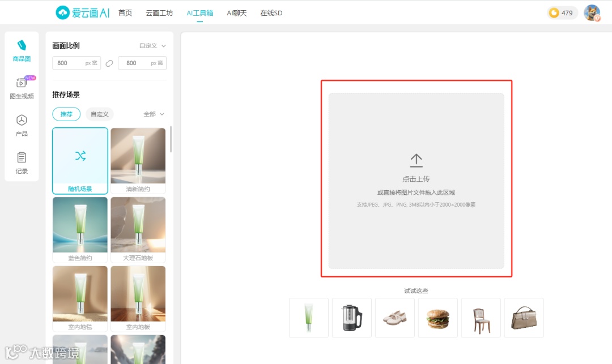Click the 或直接将图片文件拖入此区域 text
This screenshot has width=612, height=364.
tap(416, 192)
